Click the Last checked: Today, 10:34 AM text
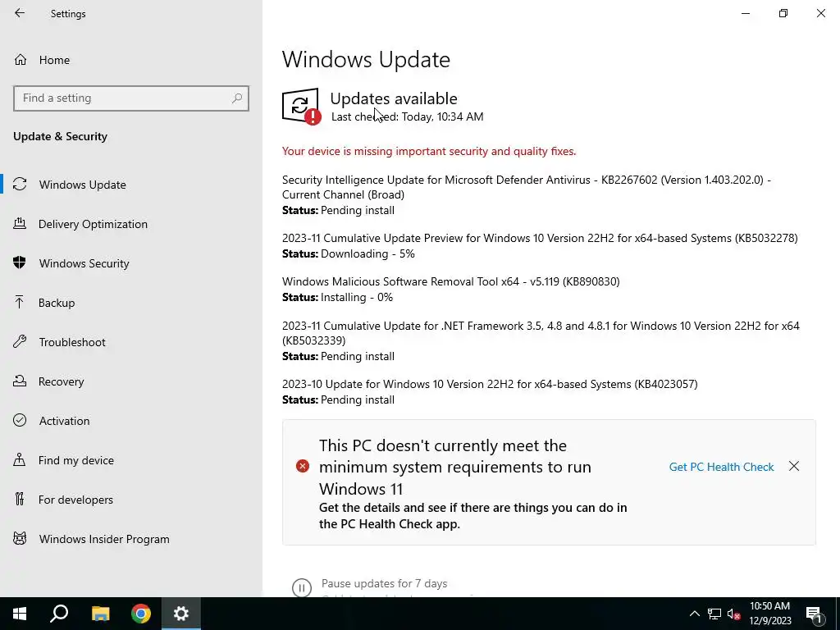Screen dimensions: 840x630 click(407, 116)
